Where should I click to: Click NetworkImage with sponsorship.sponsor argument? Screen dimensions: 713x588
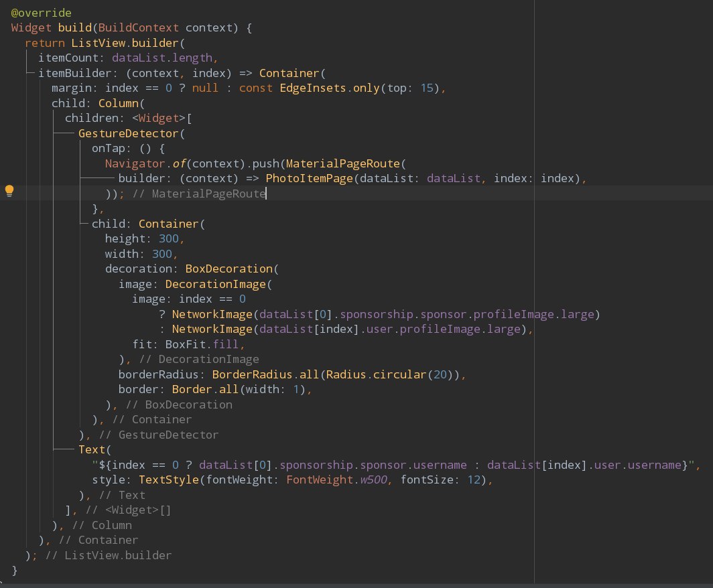tap(212, 314)
